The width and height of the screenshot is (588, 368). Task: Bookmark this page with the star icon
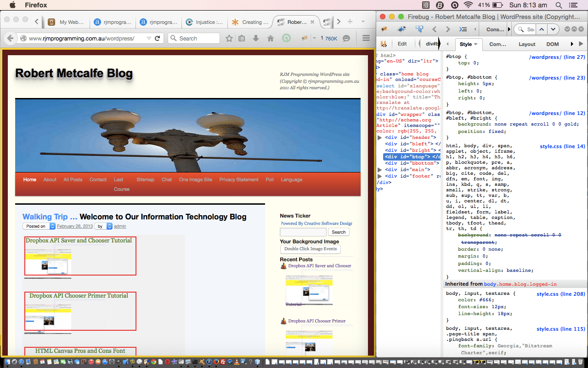[x=229, y=38]
